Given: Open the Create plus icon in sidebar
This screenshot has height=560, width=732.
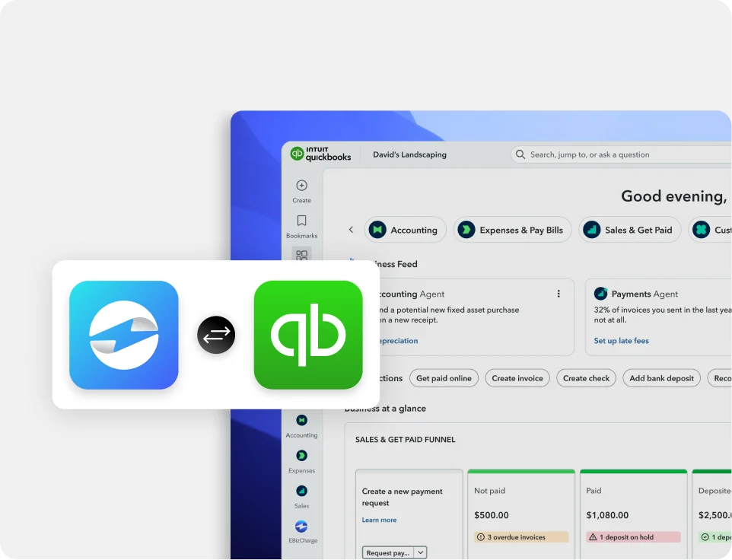Looking at the screenshot, I should pos(301,185).
